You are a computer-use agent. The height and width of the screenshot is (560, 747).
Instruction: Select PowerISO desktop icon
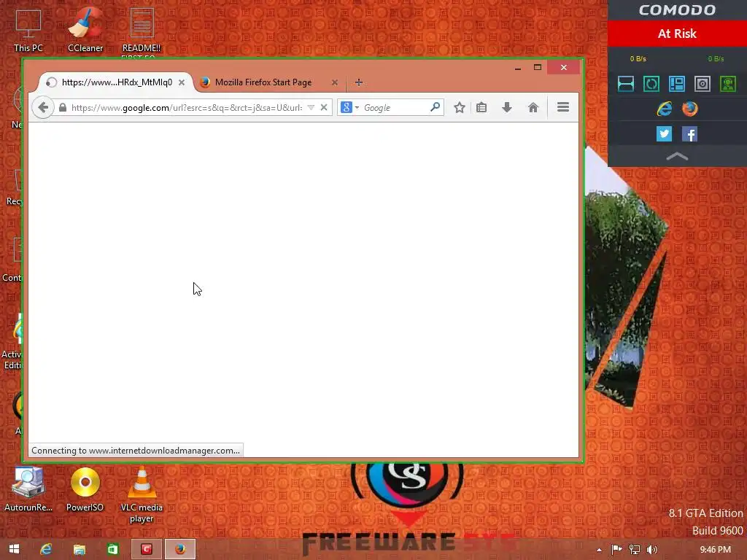pos(85,489)
